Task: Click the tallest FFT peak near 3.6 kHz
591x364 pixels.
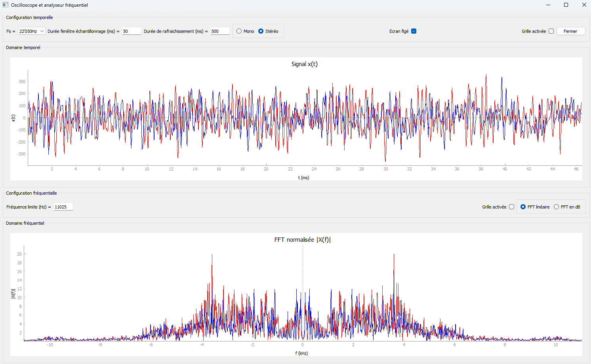Action: (394, 255)
